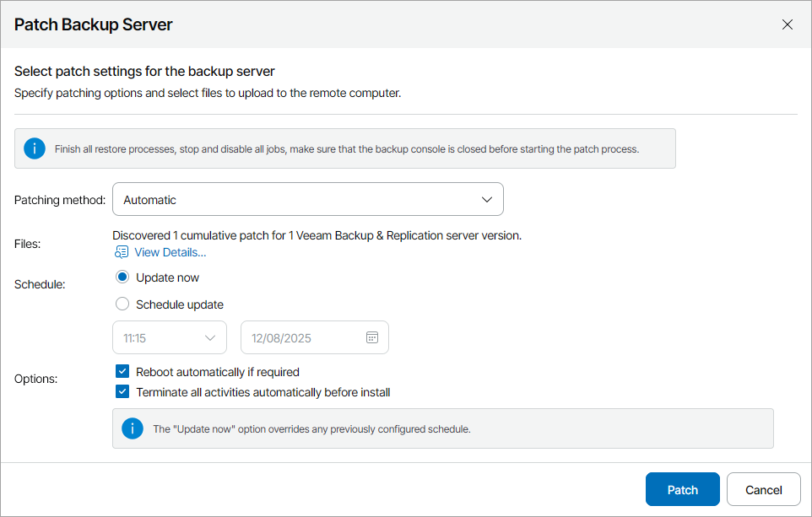This screenshot has height=517, width=812.
Task: Click the X icon to close the dialog
Action: click(x=788, y=24)
